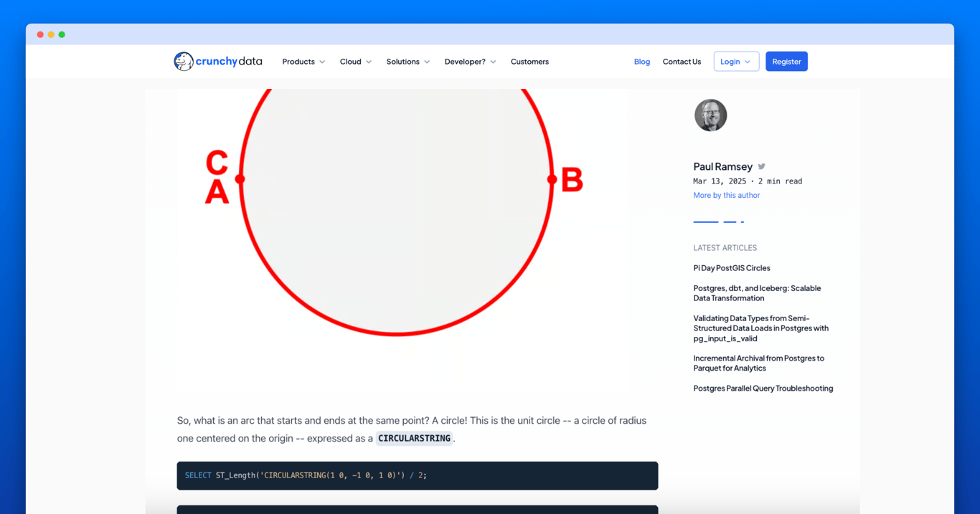Open 'Postgres Parallel Query Troubleshooting' article
The width and height of the screenshot is (980, 514).
[763, 388]
